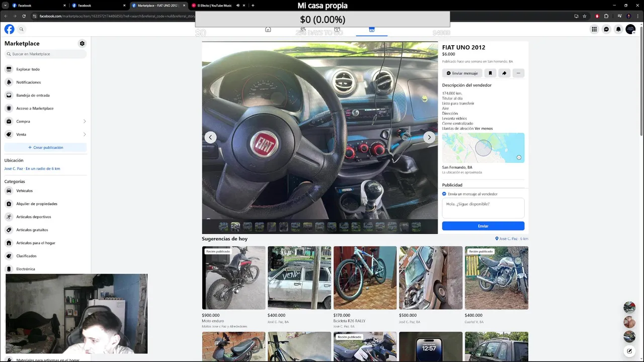Open the $500.000 José C. Paz listing
644x362 pixels.
431,285
